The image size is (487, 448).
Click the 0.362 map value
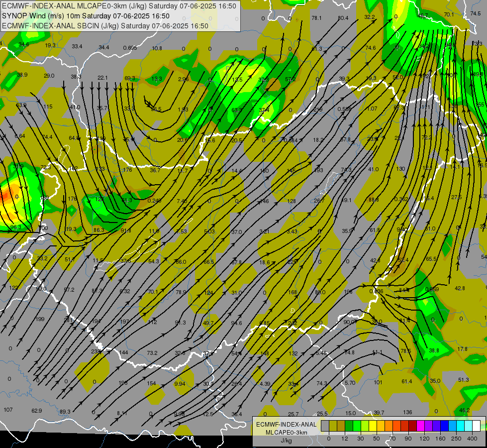(401, 199)
